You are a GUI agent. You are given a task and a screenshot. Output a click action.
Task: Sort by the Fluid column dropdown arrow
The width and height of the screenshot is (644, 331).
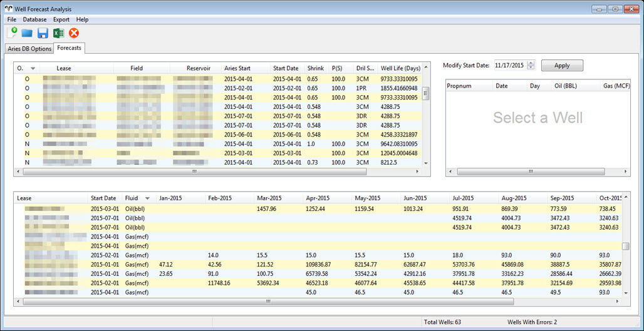click(x=147, y=198)
